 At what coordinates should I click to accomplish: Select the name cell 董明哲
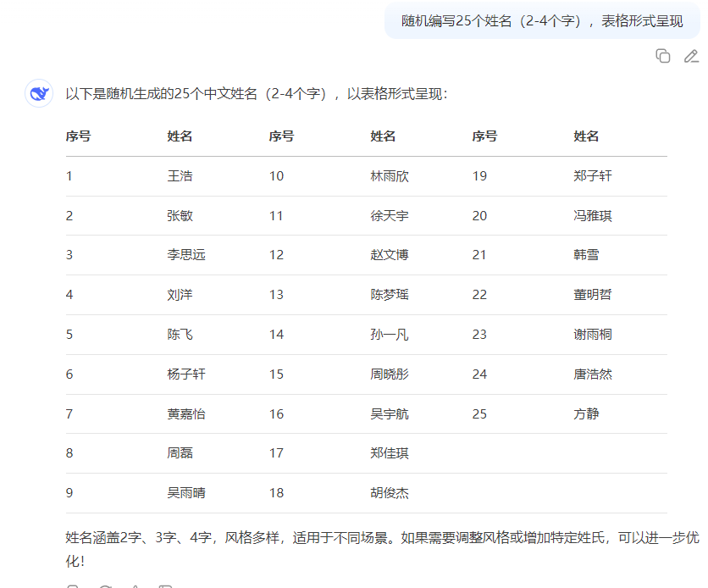click(593, 295)
